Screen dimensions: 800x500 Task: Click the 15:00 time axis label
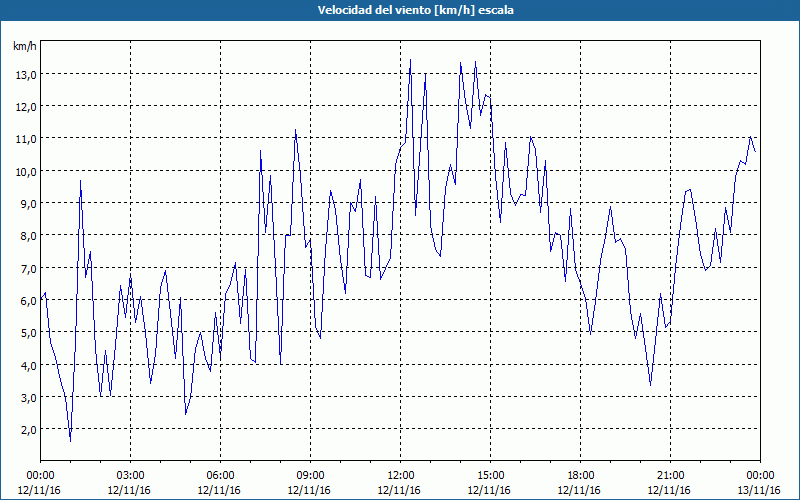point(490,476)
